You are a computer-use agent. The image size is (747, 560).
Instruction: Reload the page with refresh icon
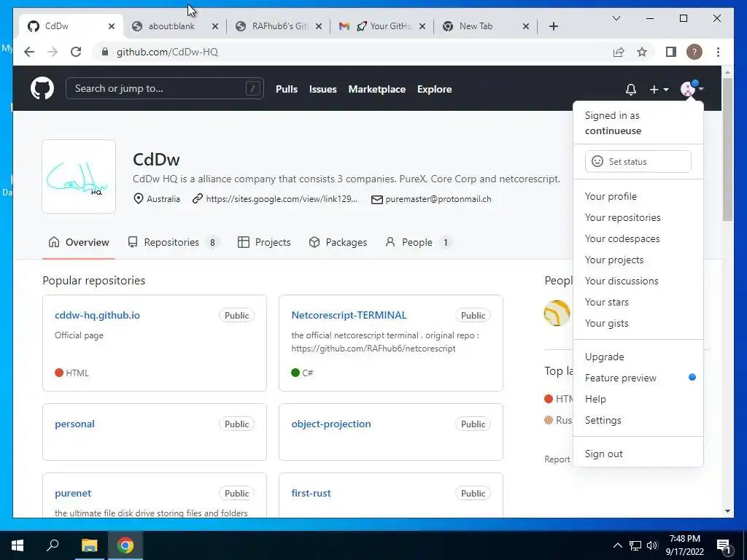pyautogui.click(x=76, y=52)
